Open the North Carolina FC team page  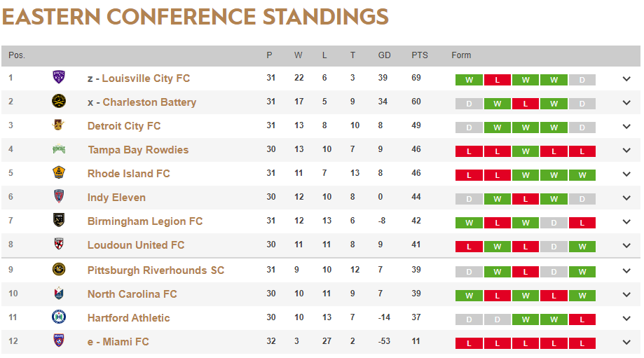(x=132, y=294)
